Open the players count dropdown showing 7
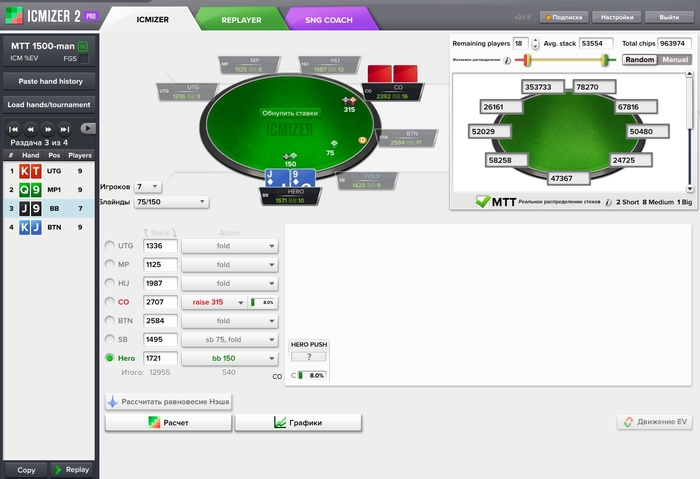 click(148, 187)
